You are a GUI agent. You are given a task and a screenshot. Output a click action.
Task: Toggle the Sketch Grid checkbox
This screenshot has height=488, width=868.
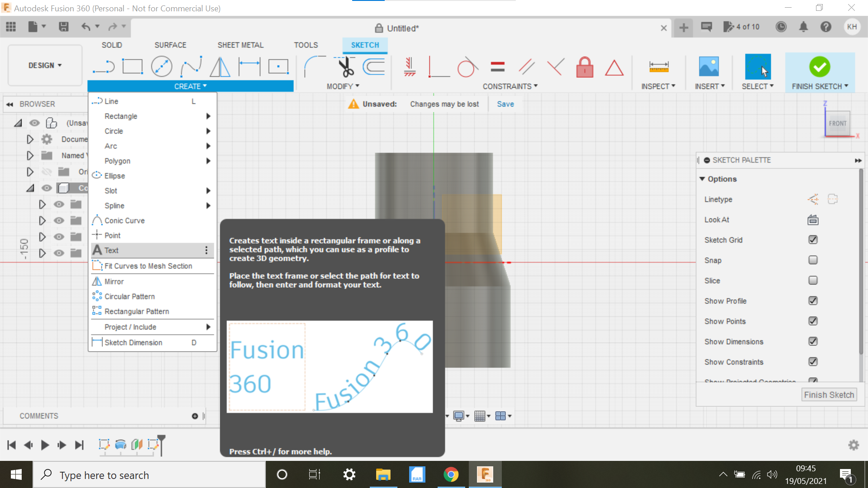813,240
